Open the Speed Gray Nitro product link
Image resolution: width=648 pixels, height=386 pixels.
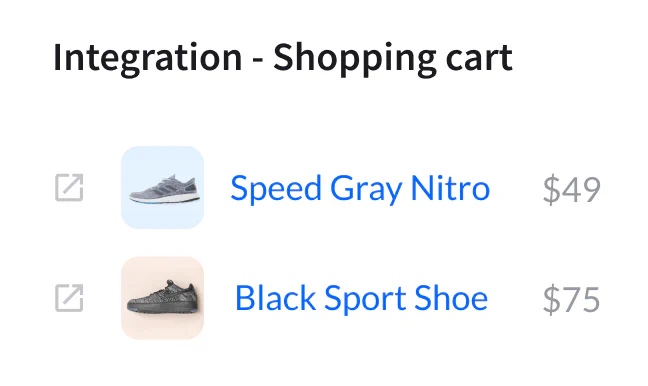pyautogui.click(x=360, y=189)
